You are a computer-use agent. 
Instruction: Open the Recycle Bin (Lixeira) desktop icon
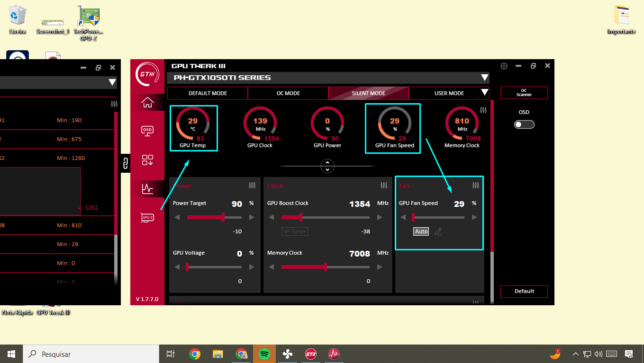(18, 20)
